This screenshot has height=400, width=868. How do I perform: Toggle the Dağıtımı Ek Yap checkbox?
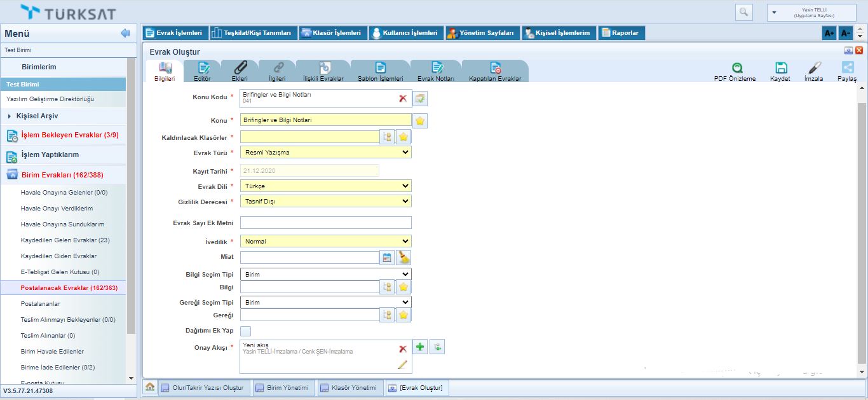(x=246, y=331)
